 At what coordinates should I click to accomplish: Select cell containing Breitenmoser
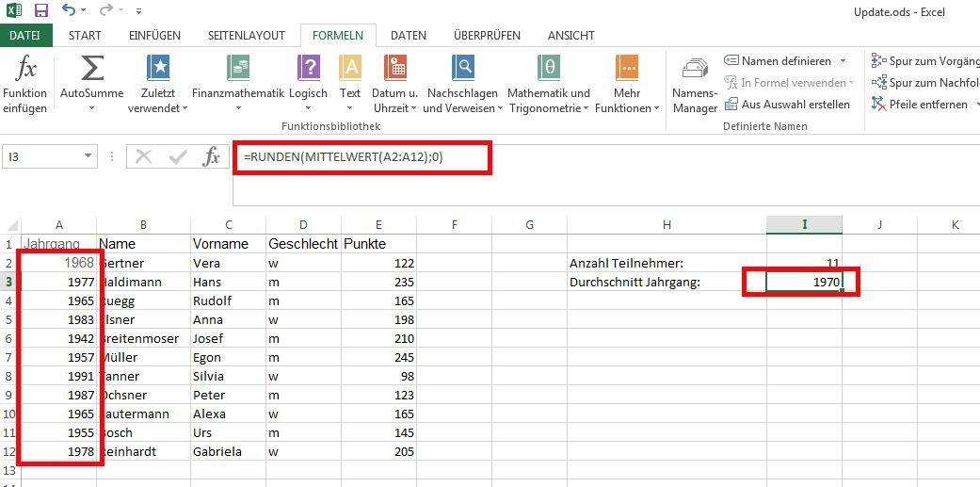point(143,339)
